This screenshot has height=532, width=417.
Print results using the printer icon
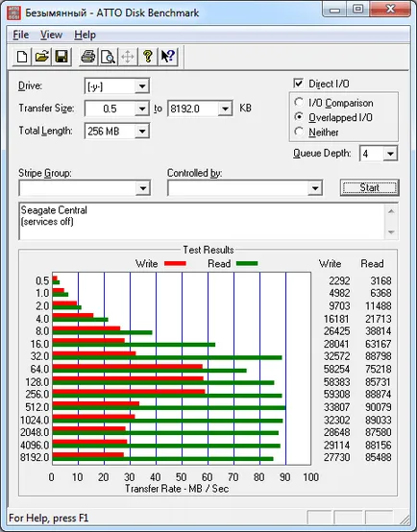88,57
